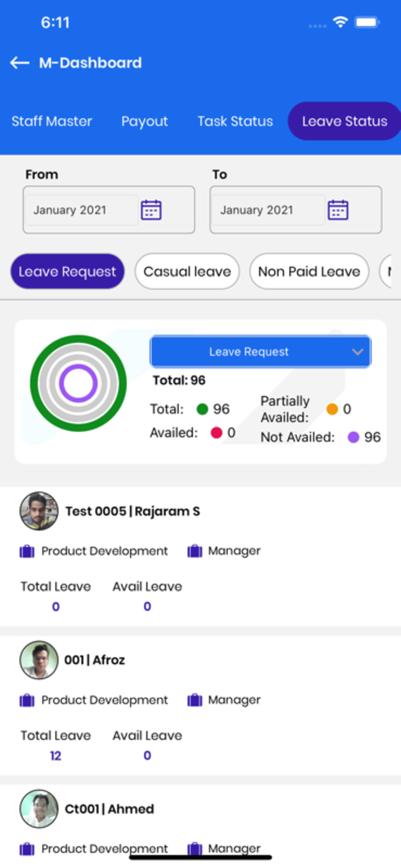Open Rajaram S profile photo
The height and width of the screenshot is (868, 401).
[39, 511]
